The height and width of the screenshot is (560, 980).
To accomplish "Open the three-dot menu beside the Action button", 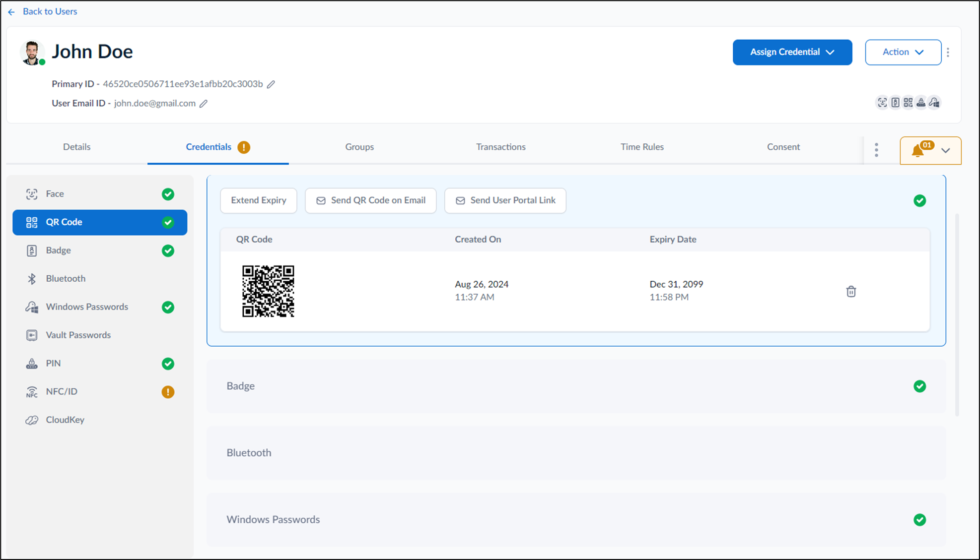I will point(948,52).
